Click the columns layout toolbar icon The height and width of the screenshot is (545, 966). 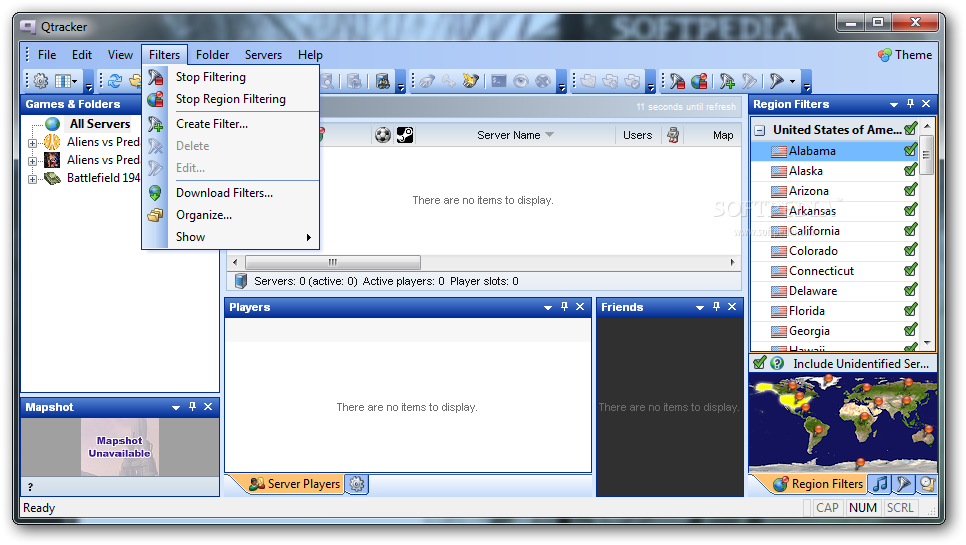65,81
